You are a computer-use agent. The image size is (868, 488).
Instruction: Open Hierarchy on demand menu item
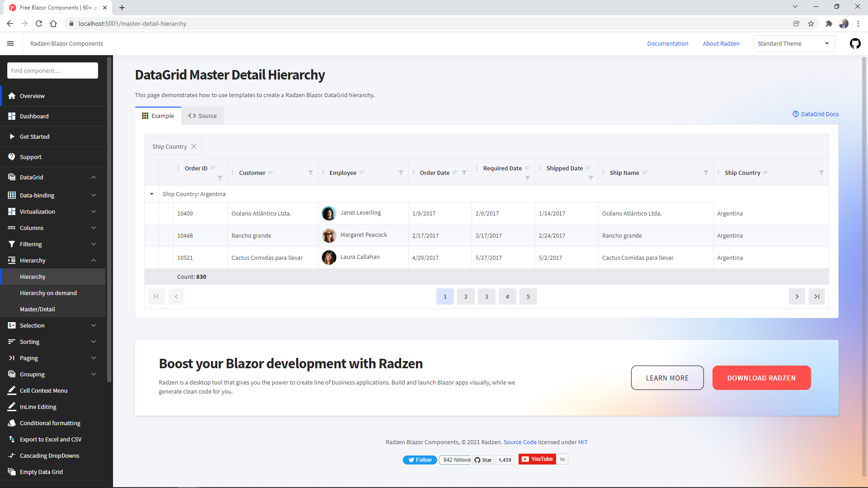click(x=48, y=293)
